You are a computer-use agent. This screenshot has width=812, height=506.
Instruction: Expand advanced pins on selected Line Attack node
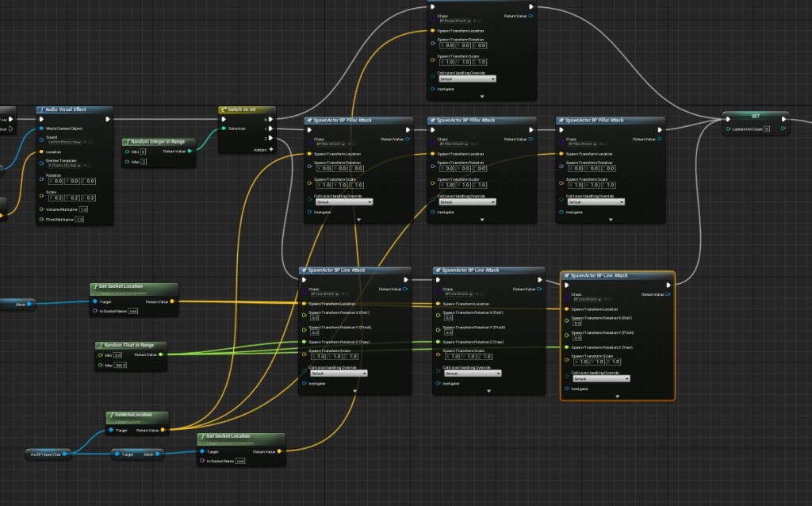pyautogui.click(x=617, y=396)
